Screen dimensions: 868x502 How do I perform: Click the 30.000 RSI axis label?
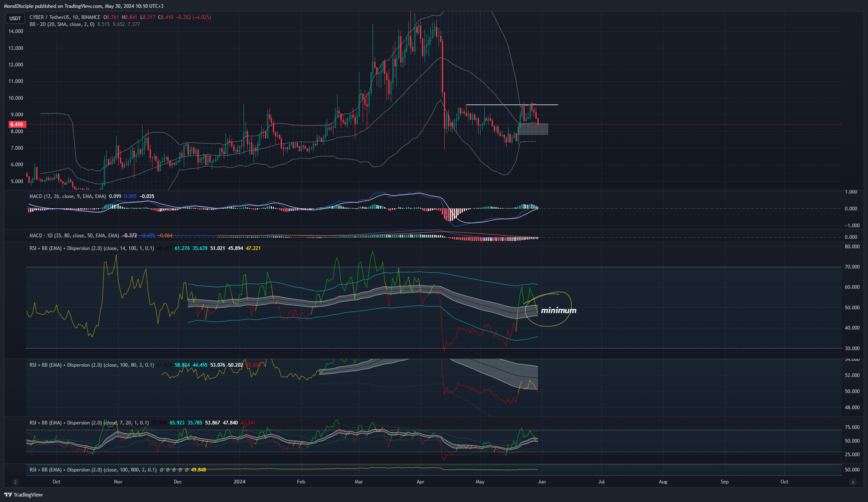coord(852,349)
